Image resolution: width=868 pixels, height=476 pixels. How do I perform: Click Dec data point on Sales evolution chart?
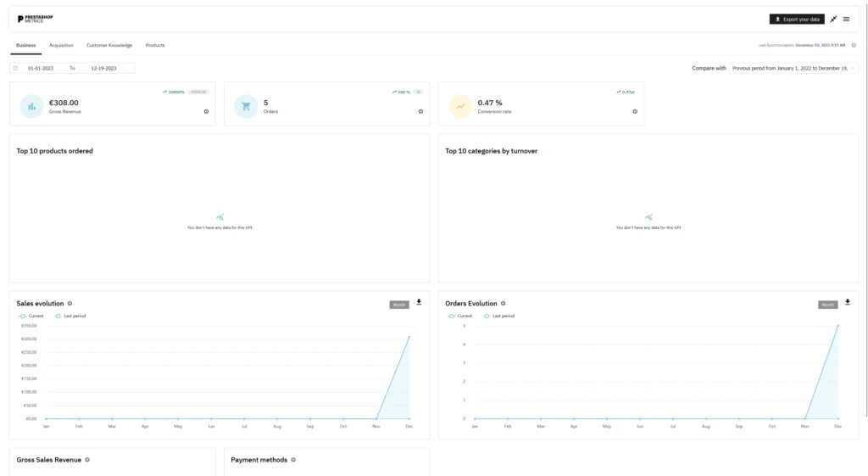(409, 336)
